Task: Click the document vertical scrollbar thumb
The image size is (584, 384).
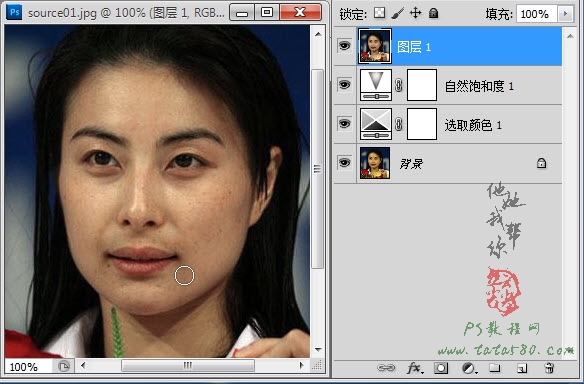Action: [x=318, y=169]
